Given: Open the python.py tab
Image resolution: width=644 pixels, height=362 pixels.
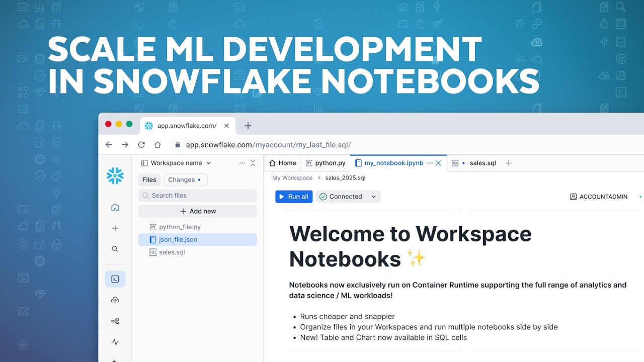Looking at the screenshot, I should [326, 163].
